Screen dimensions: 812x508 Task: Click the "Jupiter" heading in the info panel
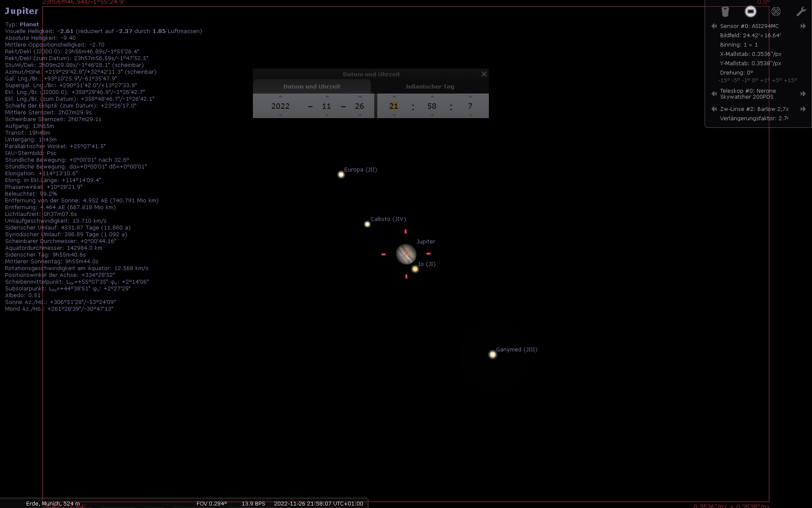[x=22, y=11]
